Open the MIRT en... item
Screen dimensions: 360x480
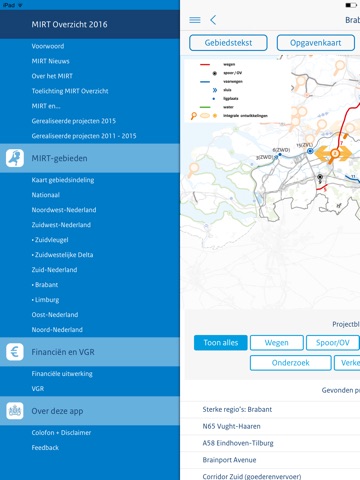46,106
